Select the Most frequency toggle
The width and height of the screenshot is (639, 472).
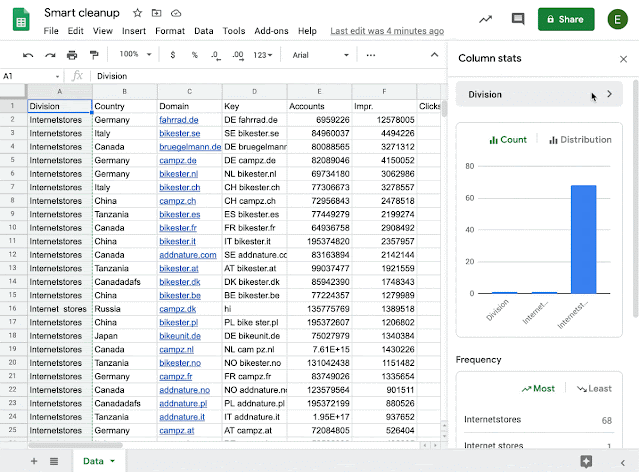pos(538,388)
